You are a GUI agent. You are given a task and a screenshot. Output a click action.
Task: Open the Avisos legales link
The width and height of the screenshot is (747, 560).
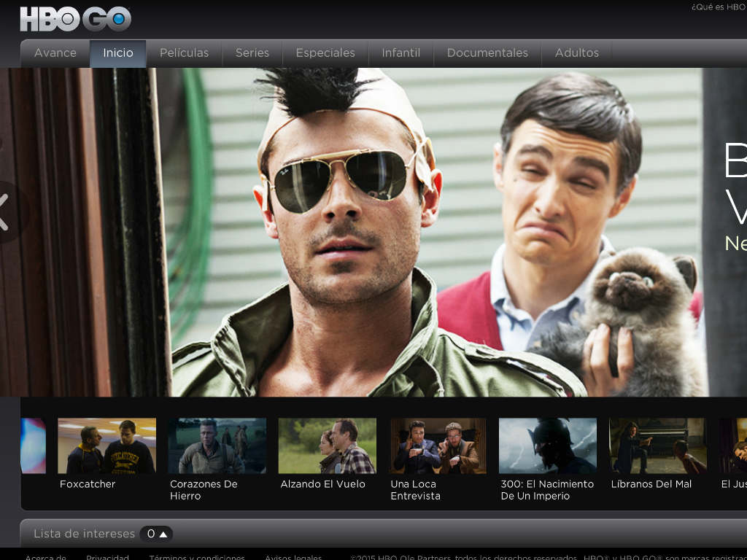point(293,556)
